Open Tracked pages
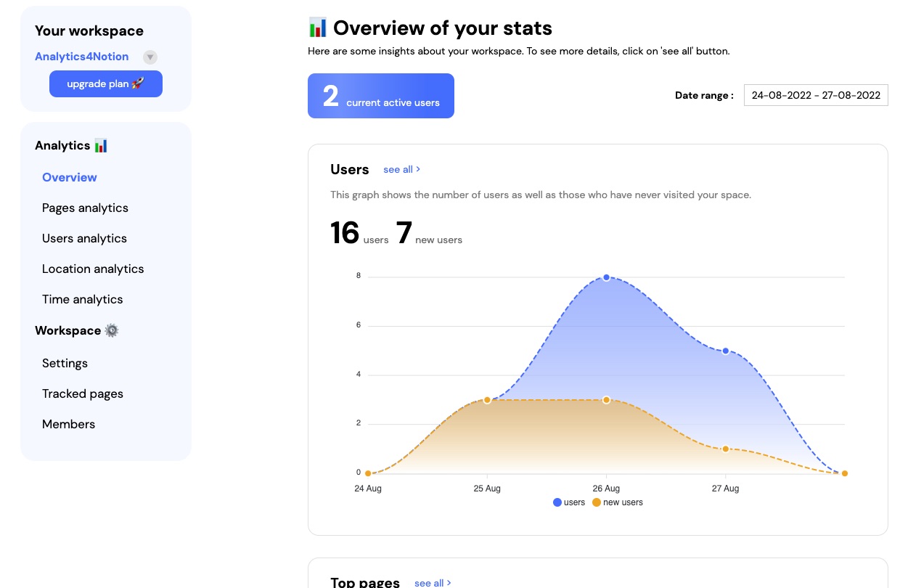The height and width of the screenshot is (588, 900). click(83, 393)
